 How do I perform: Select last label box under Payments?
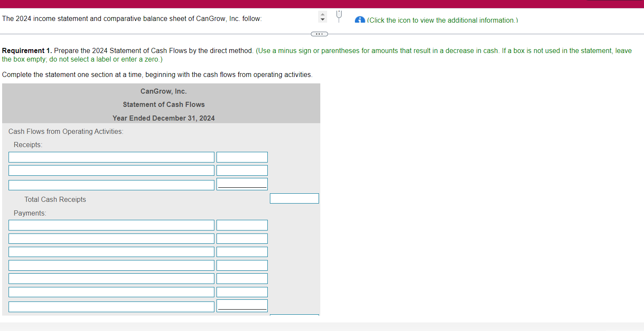(x=111, y=307)
